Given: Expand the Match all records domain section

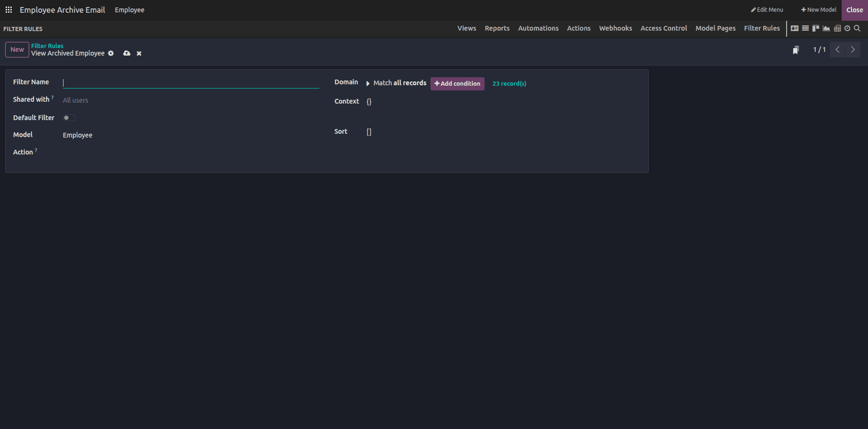Looking at the screenshot, I should (x=368, y=83).
